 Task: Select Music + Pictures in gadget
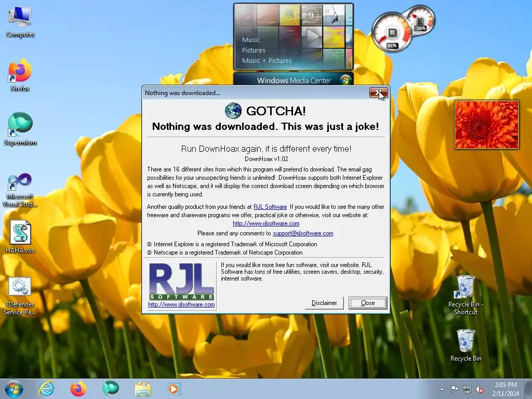pyautogui.click(x=267, y=60)
